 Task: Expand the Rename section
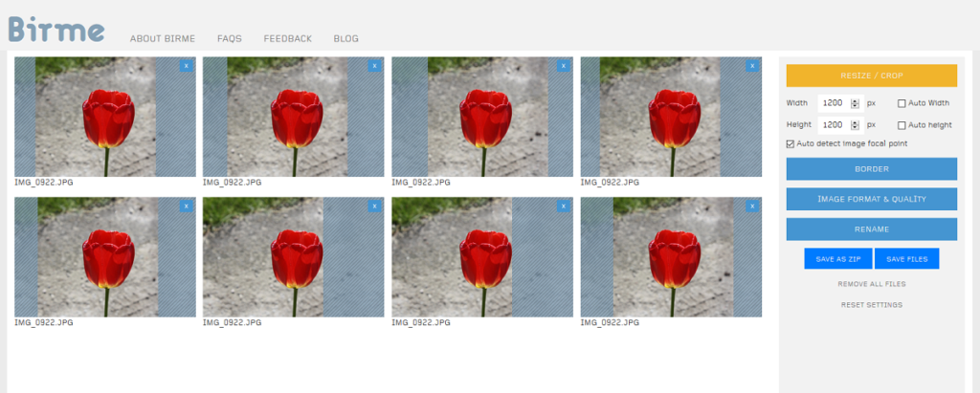click(871, 229)
